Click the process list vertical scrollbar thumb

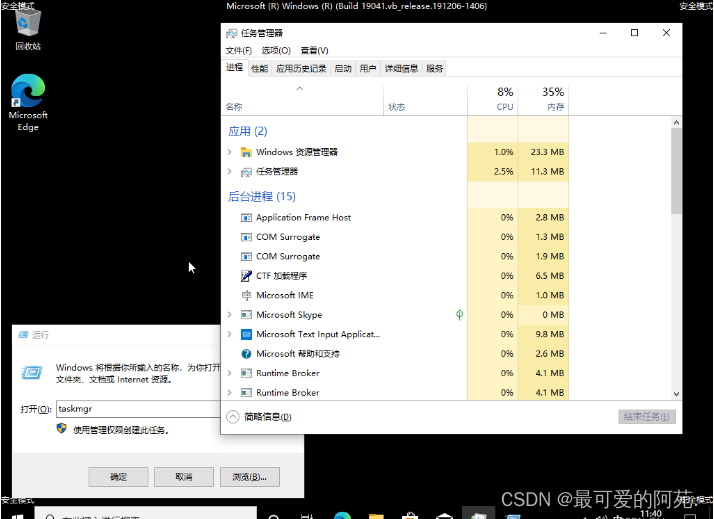[x=676, y=171]
